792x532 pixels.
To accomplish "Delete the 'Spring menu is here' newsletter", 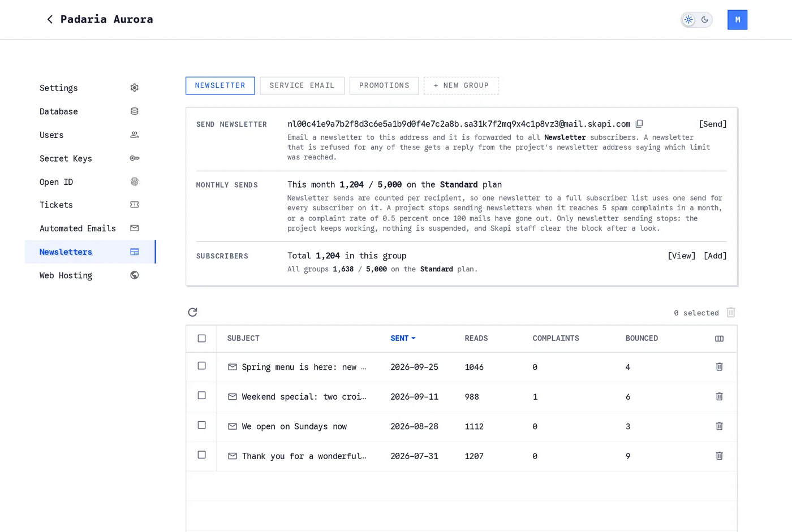I will 719,367.
